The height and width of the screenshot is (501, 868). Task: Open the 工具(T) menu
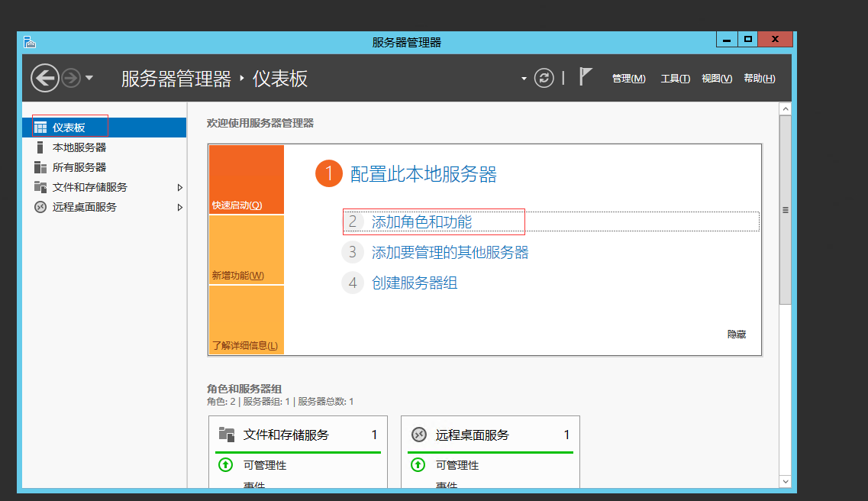(675, 79)
